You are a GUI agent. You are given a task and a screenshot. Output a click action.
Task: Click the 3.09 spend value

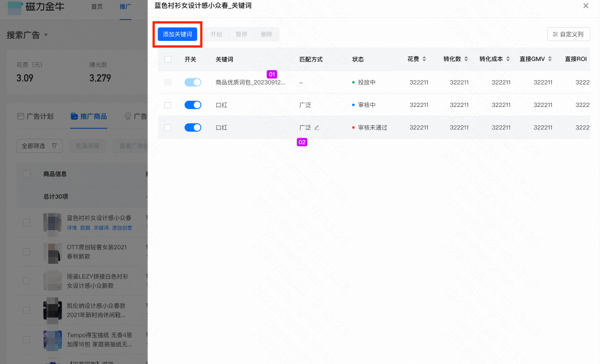(25, 78)
